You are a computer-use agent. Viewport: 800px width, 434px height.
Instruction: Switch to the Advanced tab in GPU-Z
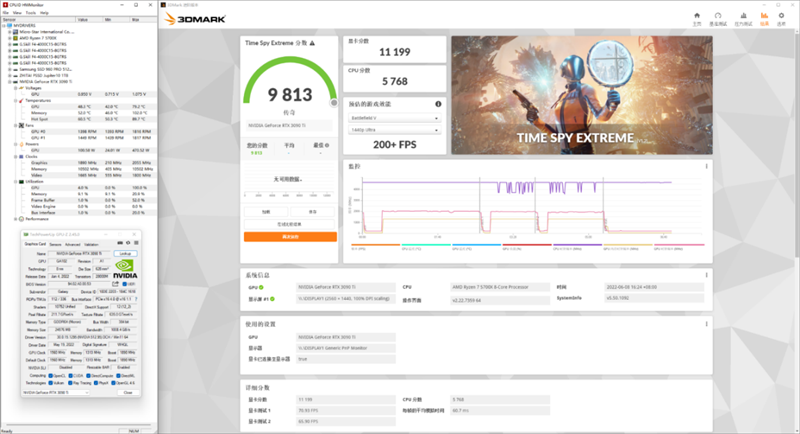[x=72, y=244]
